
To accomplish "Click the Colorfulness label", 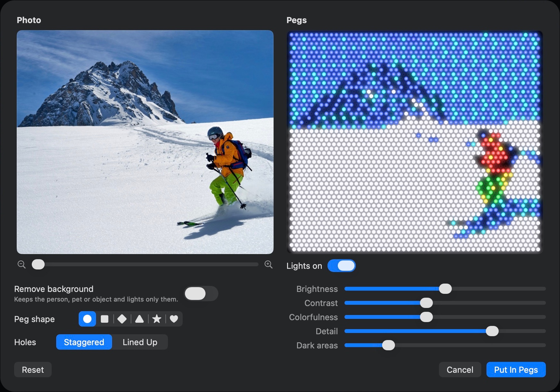I will pyautogui.click(x=313, y=317).
